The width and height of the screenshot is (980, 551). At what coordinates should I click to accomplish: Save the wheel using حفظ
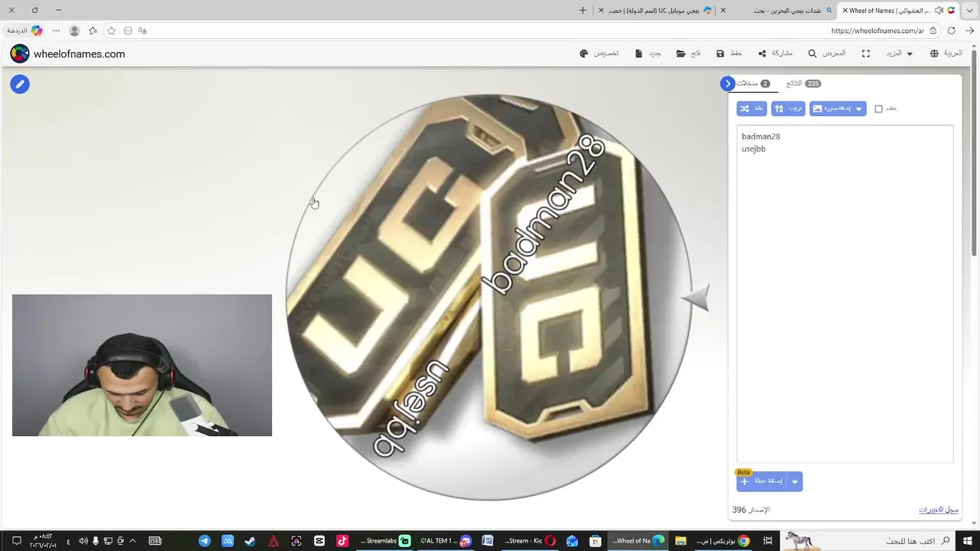coord(729,54)
